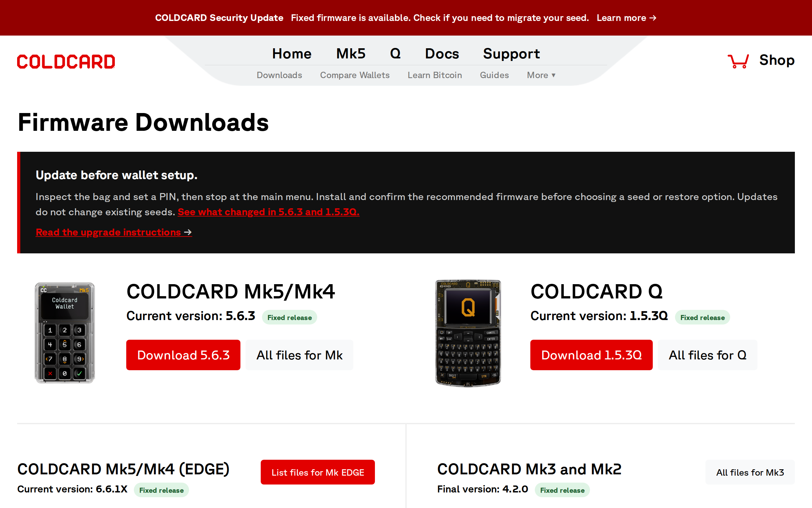The height and width of the screenshot is (508, 812).
Task: Click Fixed release badge next to 6.6.1X
Action: click(x=161, y=490)
